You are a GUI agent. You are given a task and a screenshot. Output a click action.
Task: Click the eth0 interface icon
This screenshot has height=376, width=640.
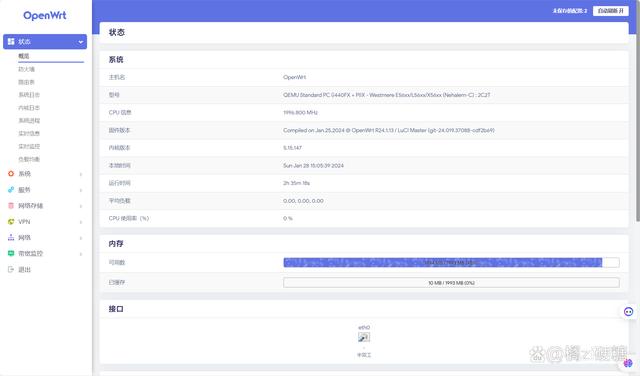click(364, 337)
